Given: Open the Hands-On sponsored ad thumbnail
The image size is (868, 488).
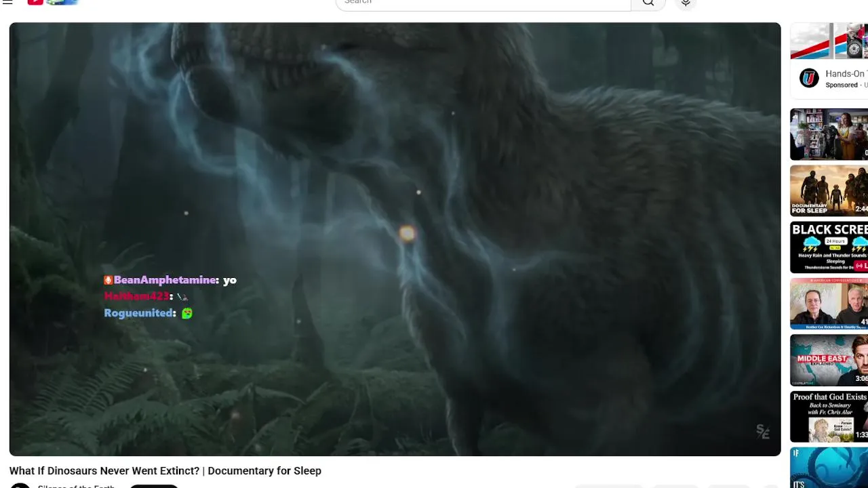Looking at the screenshot, I should [829, 41].
